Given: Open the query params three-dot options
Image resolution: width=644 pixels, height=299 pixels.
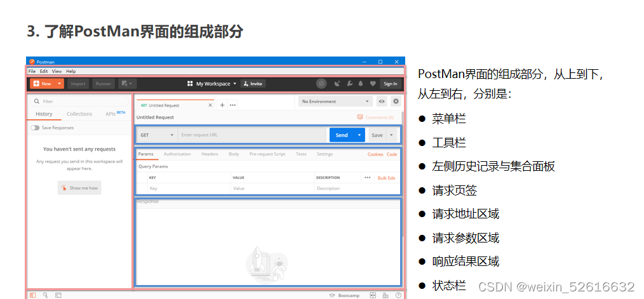Looking at the screenshot, I should coord(367,178).
